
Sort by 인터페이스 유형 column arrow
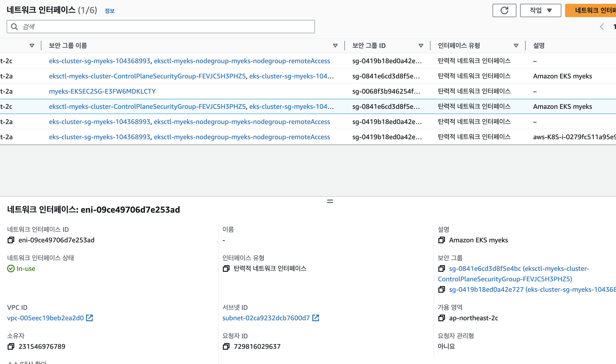coord(516,46)
